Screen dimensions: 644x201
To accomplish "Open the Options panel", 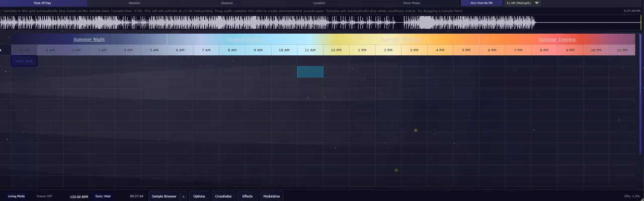I will click(199, 196).
